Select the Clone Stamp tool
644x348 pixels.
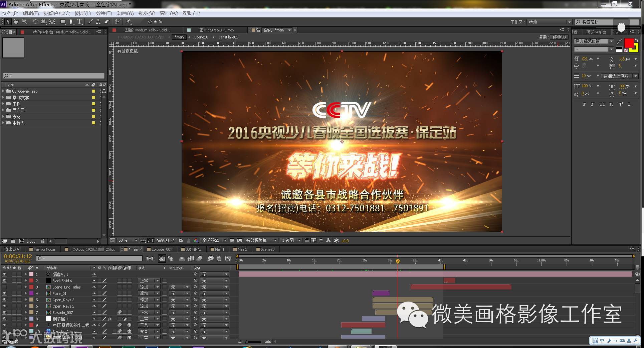click(98, 22)
